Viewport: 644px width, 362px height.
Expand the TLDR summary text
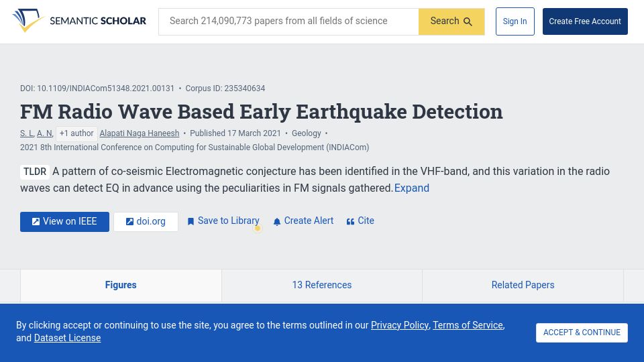pyautogui.click(x=411, y=188)
